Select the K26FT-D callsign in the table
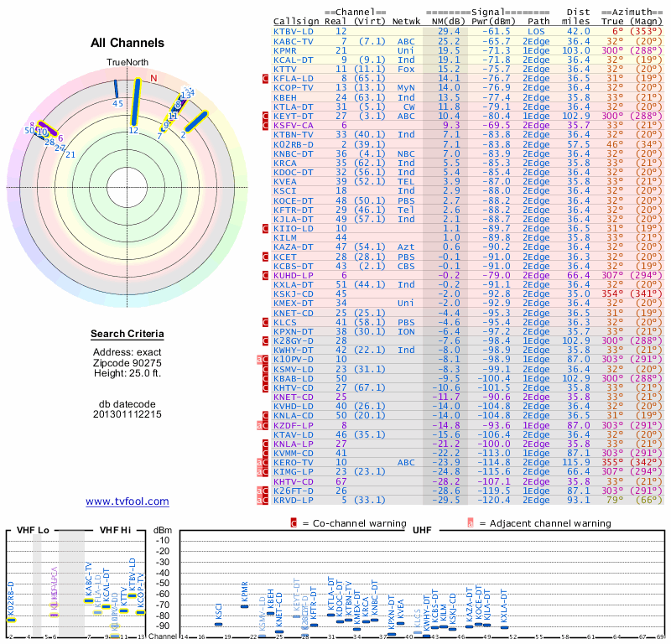671x644 pixels. (294, 491)
